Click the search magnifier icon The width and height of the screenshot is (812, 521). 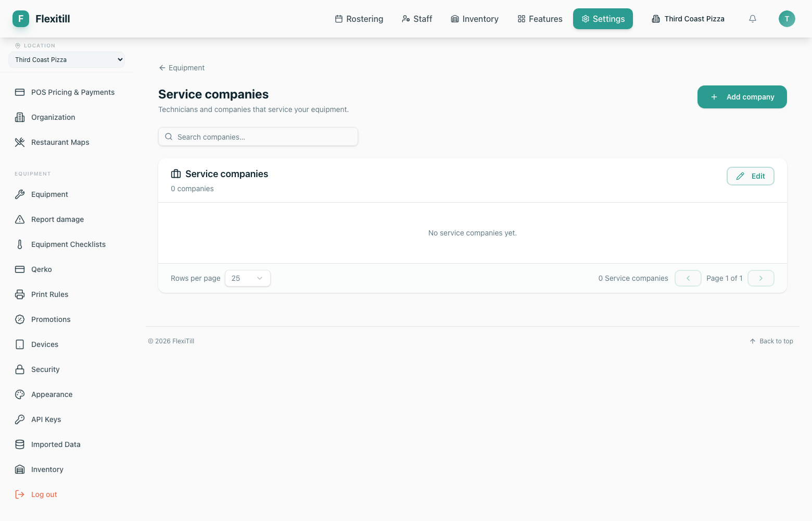[169, 137]
